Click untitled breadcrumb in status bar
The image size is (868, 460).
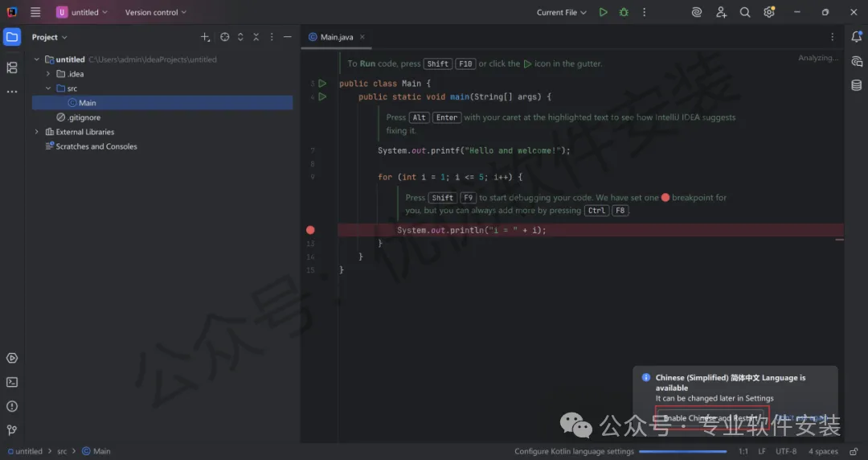coord(25,451)
